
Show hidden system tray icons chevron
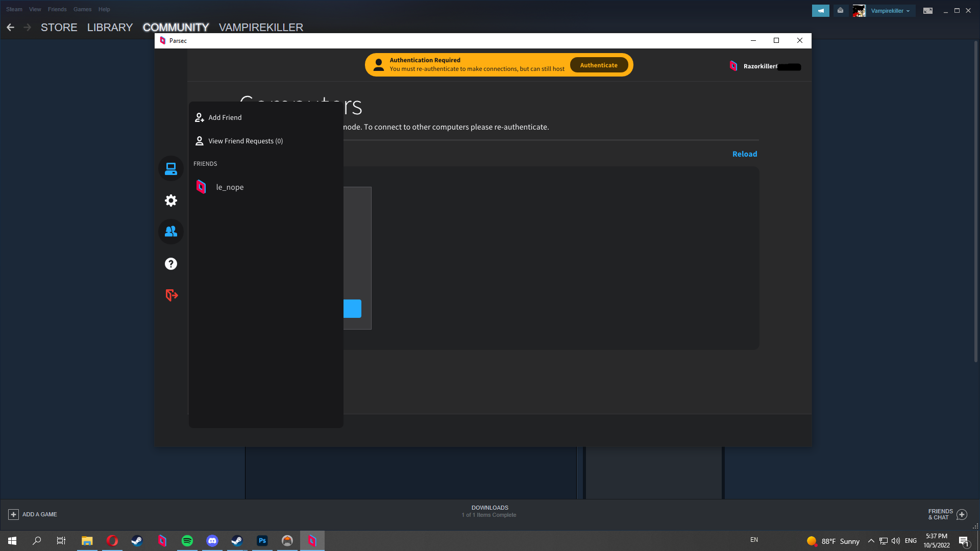[871, 541]
